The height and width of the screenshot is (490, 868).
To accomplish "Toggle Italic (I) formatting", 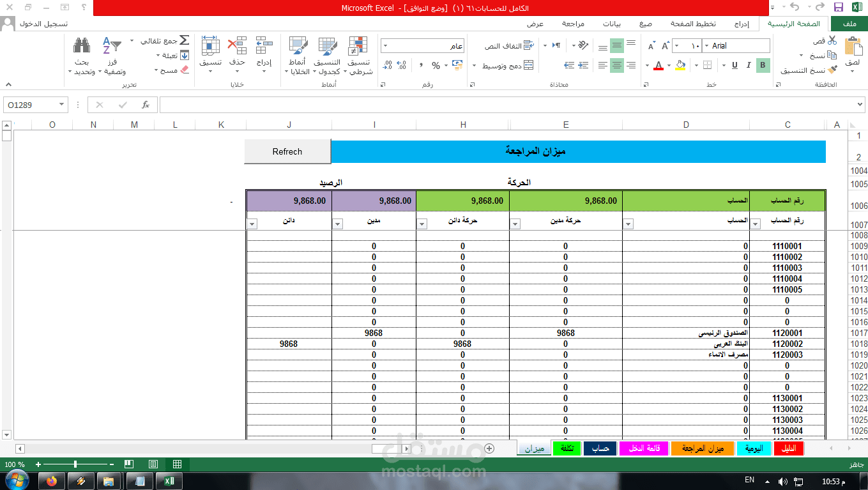I will click(749, 65).
